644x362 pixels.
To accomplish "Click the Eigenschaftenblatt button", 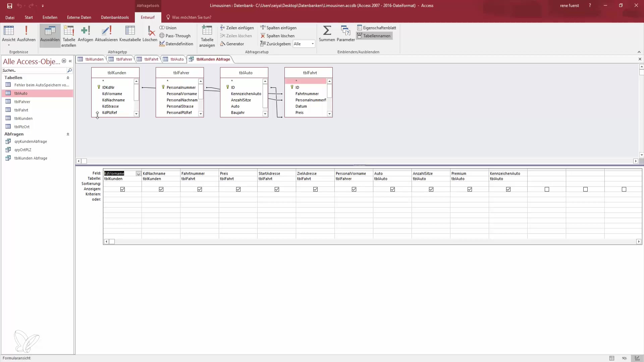I will [376, 28].
